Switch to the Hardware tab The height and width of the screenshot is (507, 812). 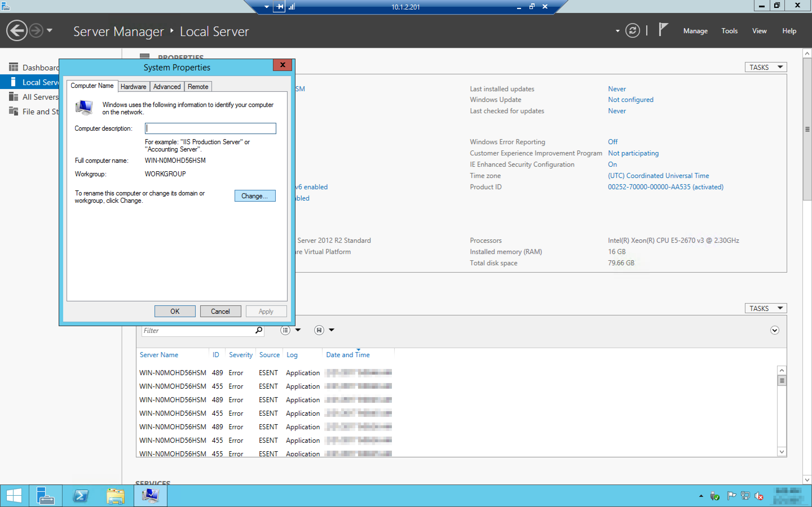tap(133, 86)
